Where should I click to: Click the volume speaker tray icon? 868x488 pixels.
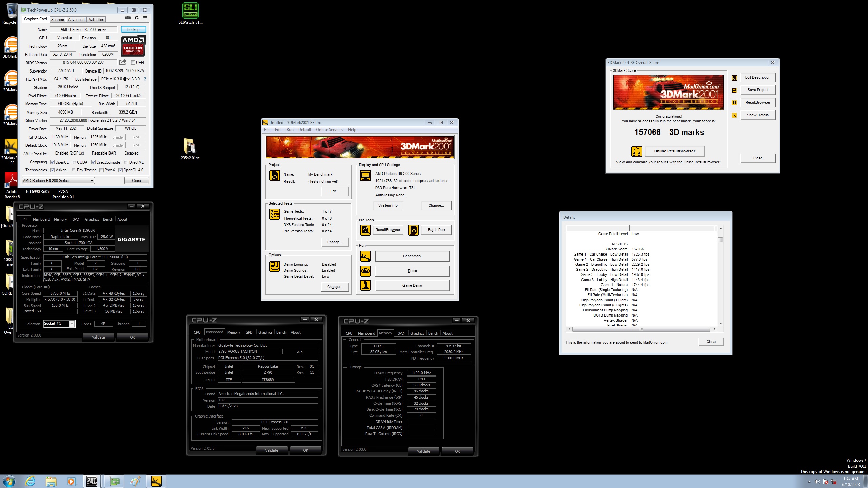point(817,482)
